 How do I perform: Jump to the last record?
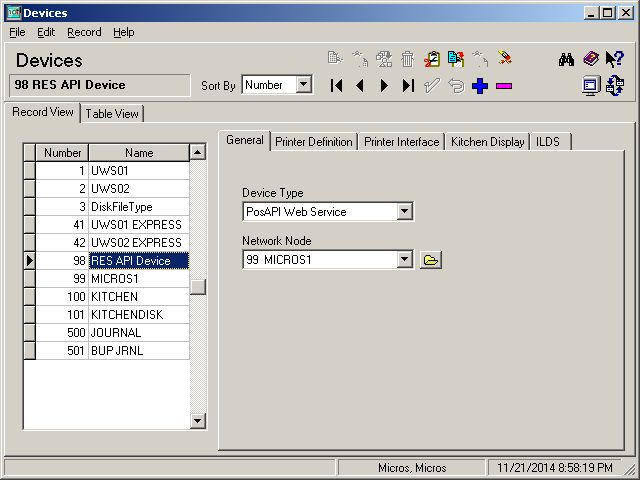coord(408,86)
